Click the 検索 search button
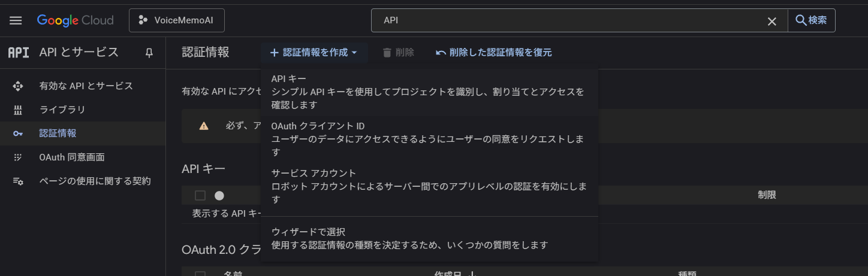Screen dimensions: 868x276 811,20
